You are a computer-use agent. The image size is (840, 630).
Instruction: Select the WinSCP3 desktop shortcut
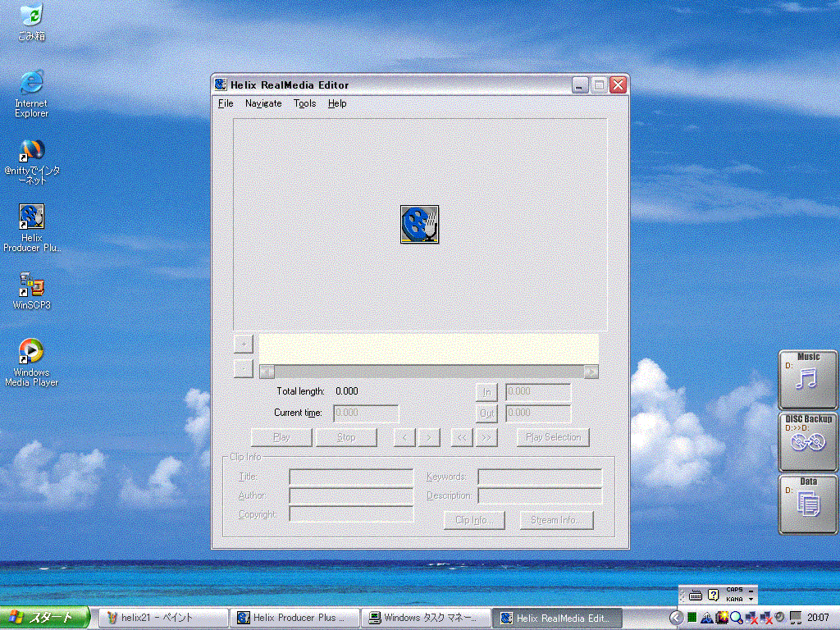pyautogui.click(x=32, y=291)
